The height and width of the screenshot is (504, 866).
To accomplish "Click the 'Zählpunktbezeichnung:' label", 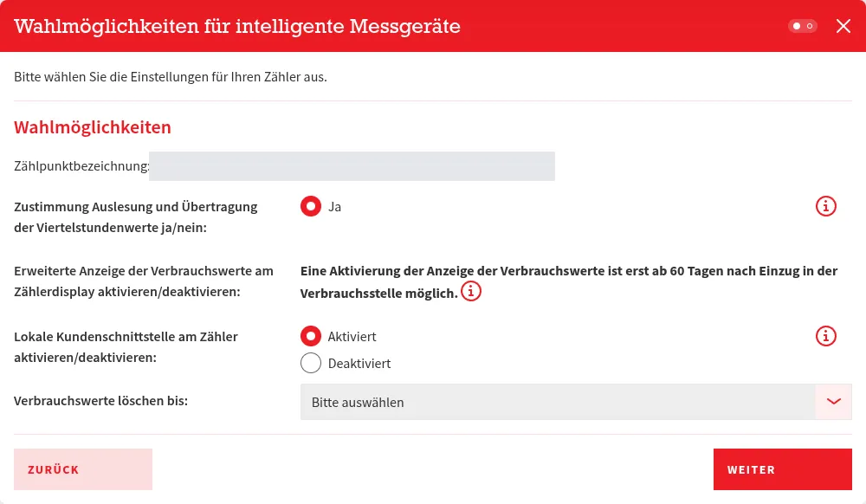I will pyautogui.click(x=81, y=166).
